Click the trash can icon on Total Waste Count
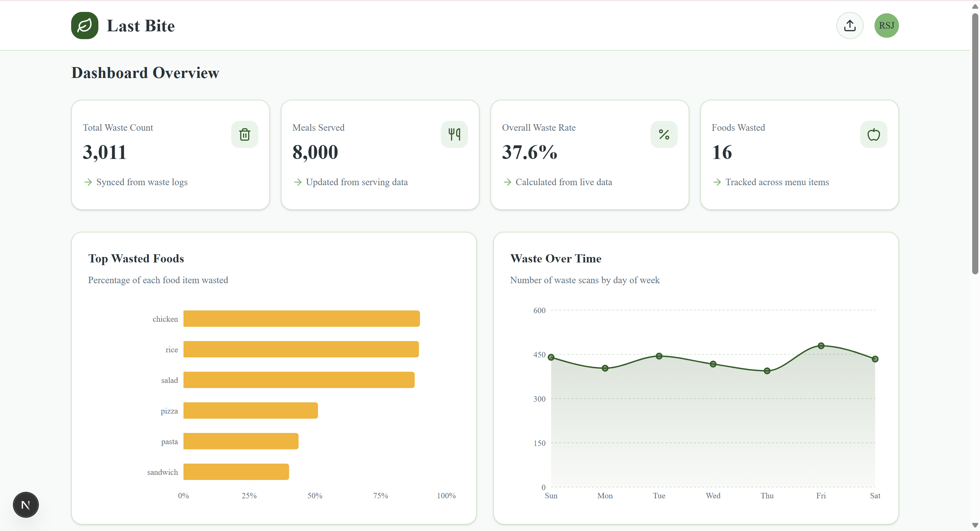Screen dimensions: 980x531 click(x=245, y=134)
